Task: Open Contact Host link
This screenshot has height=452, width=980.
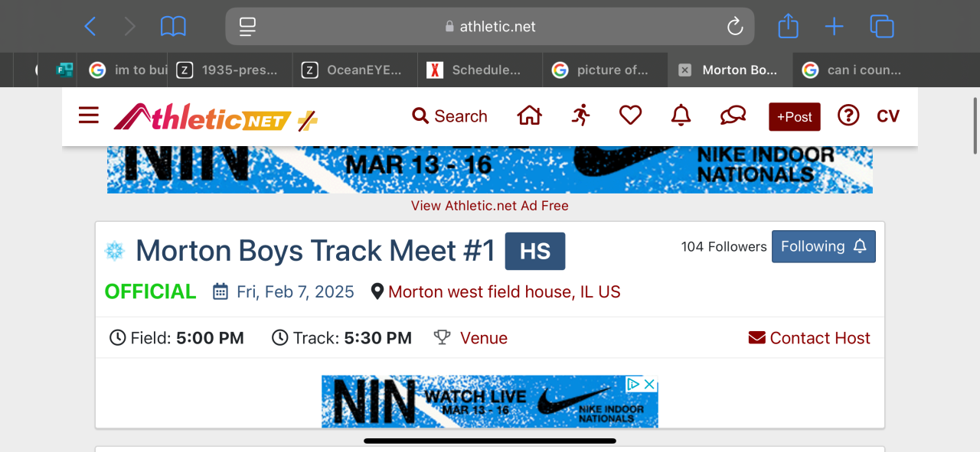Action: 809,338
